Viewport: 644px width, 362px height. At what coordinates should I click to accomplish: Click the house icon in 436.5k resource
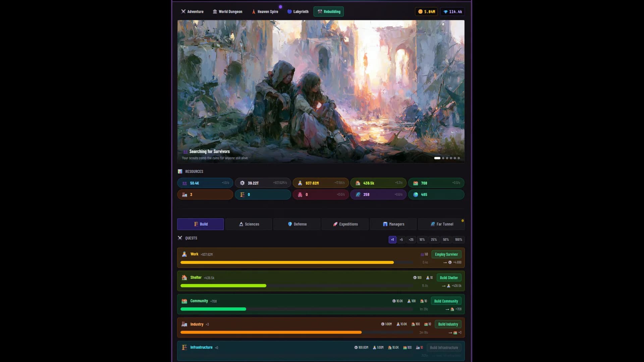click(x=358, y=183)
